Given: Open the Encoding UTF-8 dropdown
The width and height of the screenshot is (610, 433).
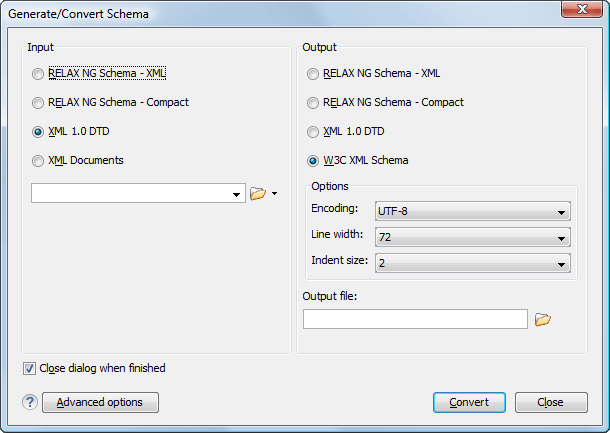Looking at the screenshot, I should [x=473, y=211].
